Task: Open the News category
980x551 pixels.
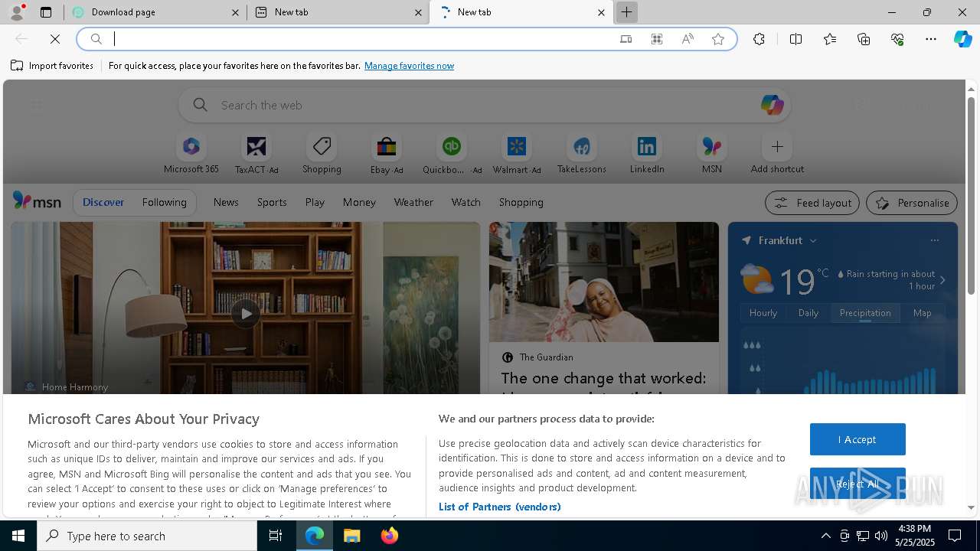Action: click(226, 202)
